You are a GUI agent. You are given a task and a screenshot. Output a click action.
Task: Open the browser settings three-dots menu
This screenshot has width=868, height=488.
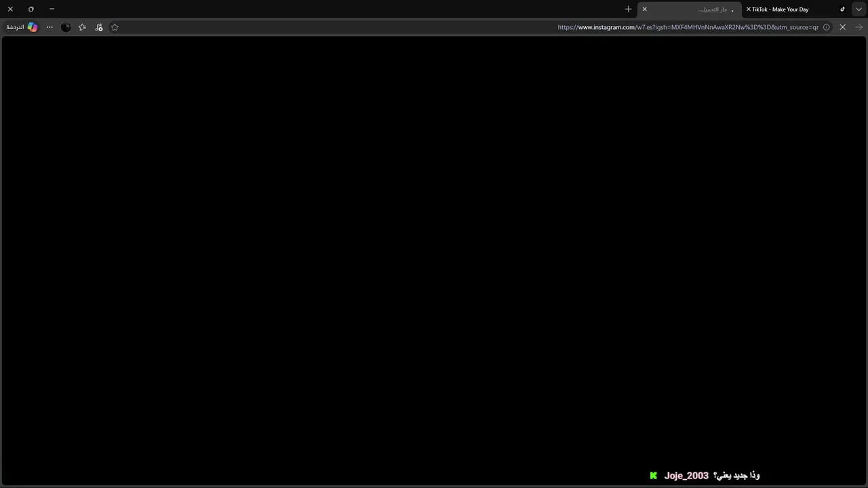[50, 27]
